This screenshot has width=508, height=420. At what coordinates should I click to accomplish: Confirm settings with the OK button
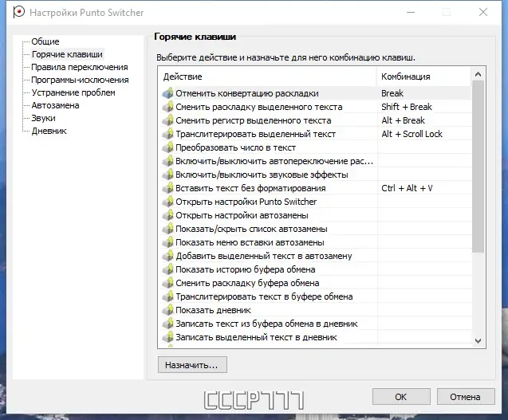(x=401, y=397)
